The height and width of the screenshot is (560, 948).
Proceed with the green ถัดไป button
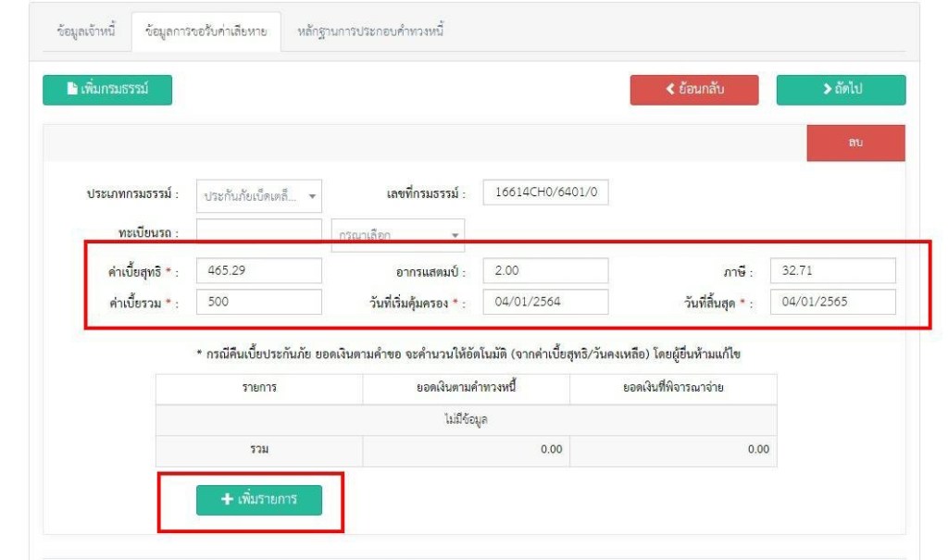click(x=841, y=90)
